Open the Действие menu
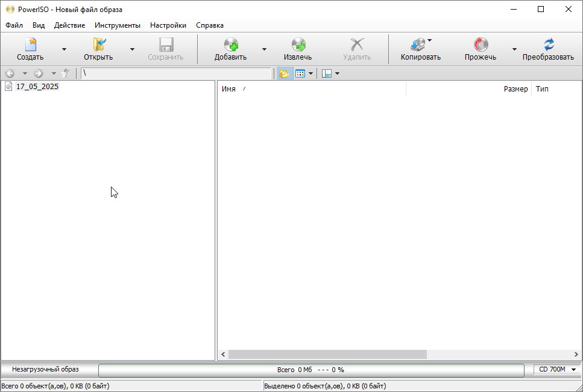Viewport: 583px width, 392px height. point(69,25)
